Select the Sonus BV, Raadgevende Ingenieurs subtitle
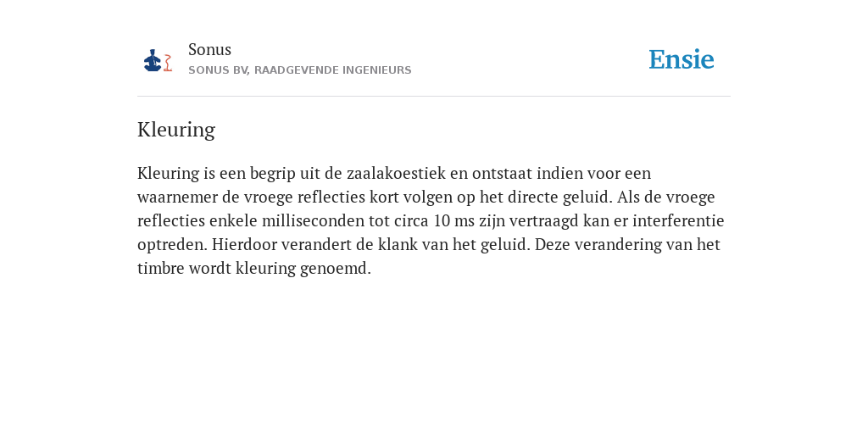The height and width of the screenshot is (434, 868). coord(299,70)
